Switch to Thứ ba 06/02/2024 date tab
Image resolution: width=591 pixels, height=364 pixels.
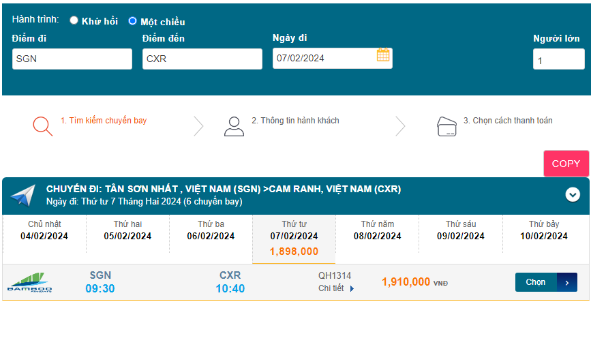(211, 230)
